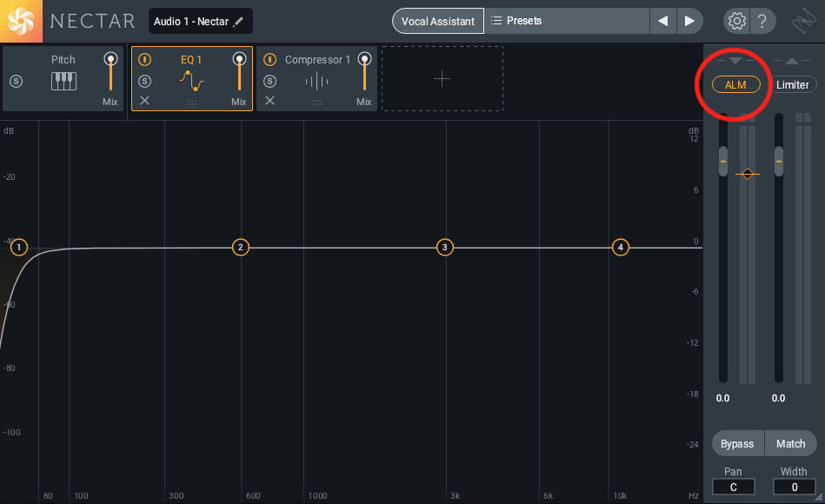825x504 pixels.
Task: Add a new module with plus slot
Action: tap(442, 78)
